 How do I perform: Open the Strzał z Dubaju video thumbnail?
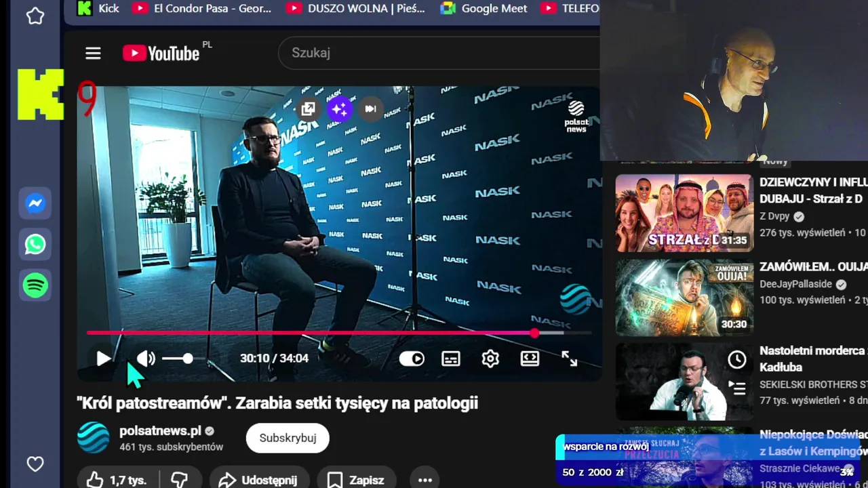click(684, 213)
